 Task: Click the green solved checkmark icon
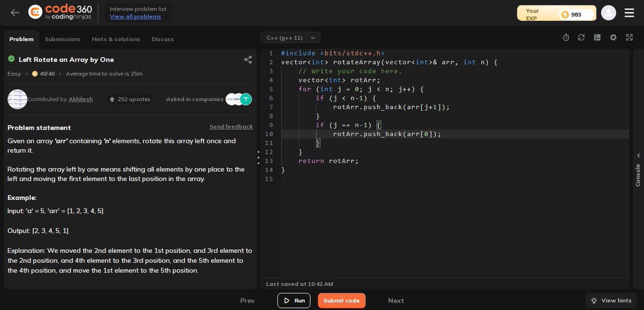click(x=11, y=59)
